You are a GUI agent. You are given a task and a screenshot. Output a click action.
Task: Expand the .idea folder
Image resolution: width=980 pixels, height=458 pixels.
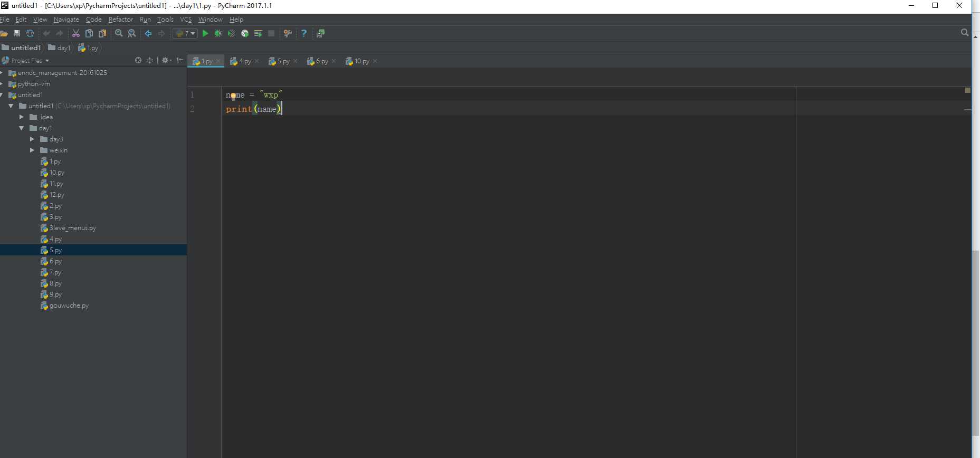click(x=22, y=117)
